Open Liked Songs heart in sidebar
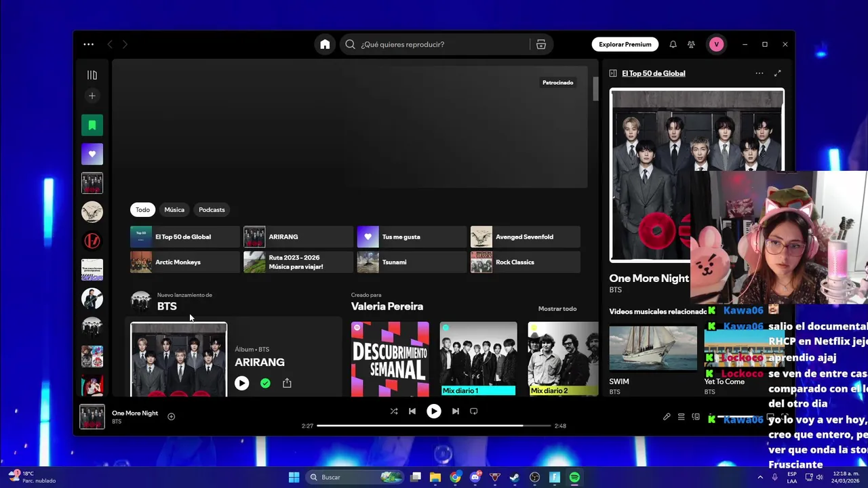Screen dimensions: 868x488 click(92, 154)
